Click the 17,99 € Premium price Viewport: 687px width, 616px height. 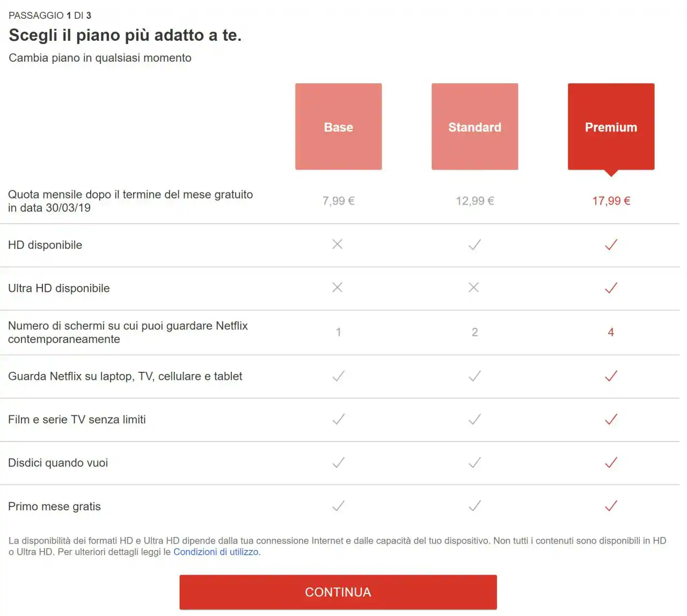point(611,201)
